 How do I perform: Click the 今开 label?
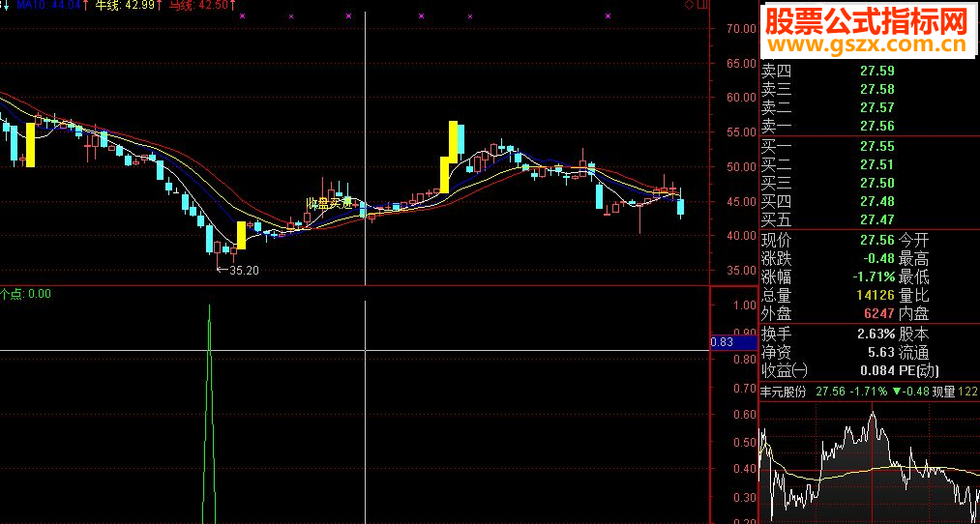(x=914, y=240)
